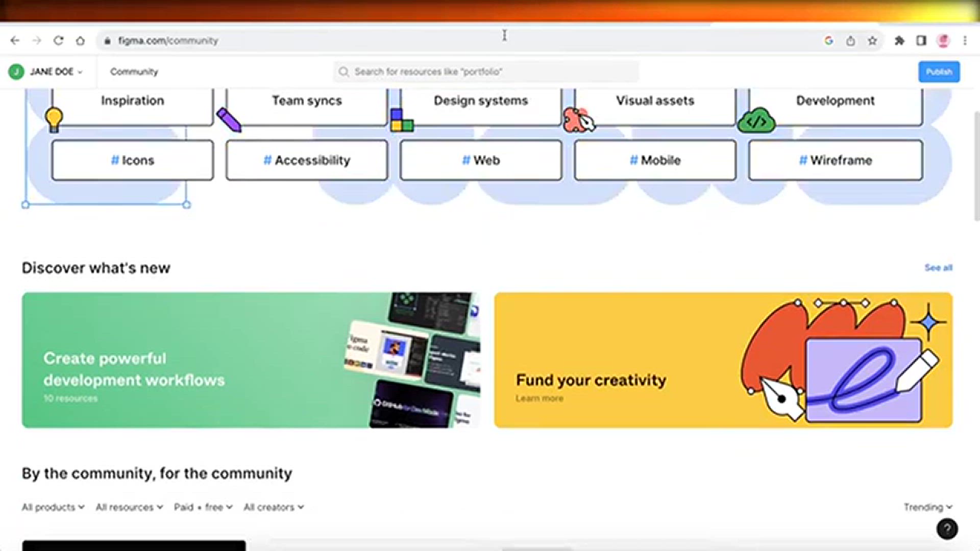This screenshot has width=980, height=551.
Task: Expand the All resources filter
Action: tap(129, 507)
